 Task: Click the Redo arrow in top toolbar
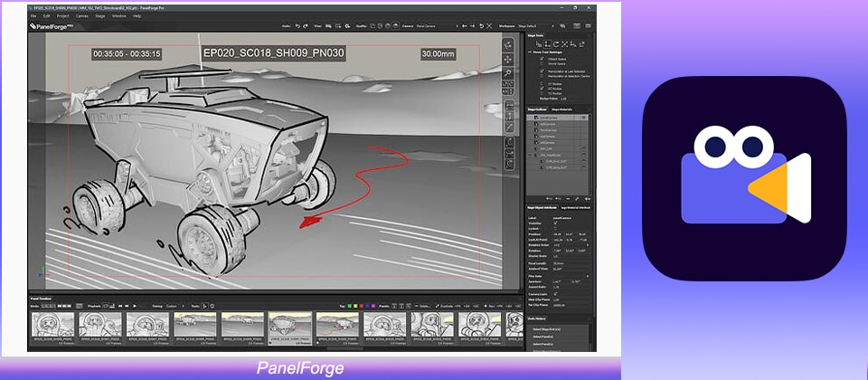pos(306,26)
